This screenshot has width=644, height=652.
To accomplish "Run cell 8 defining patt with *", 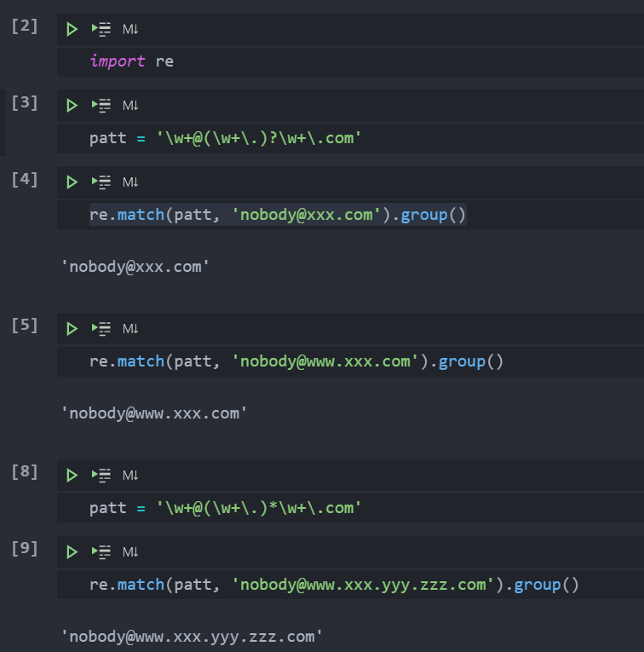I will tap(72, 476).
